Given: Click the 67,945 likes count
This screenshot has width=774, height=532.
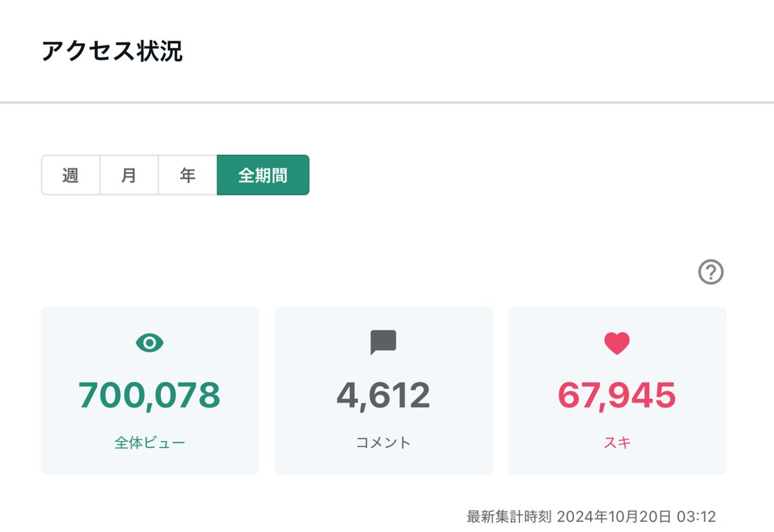Looking at the screenshot, I should 617,395.
